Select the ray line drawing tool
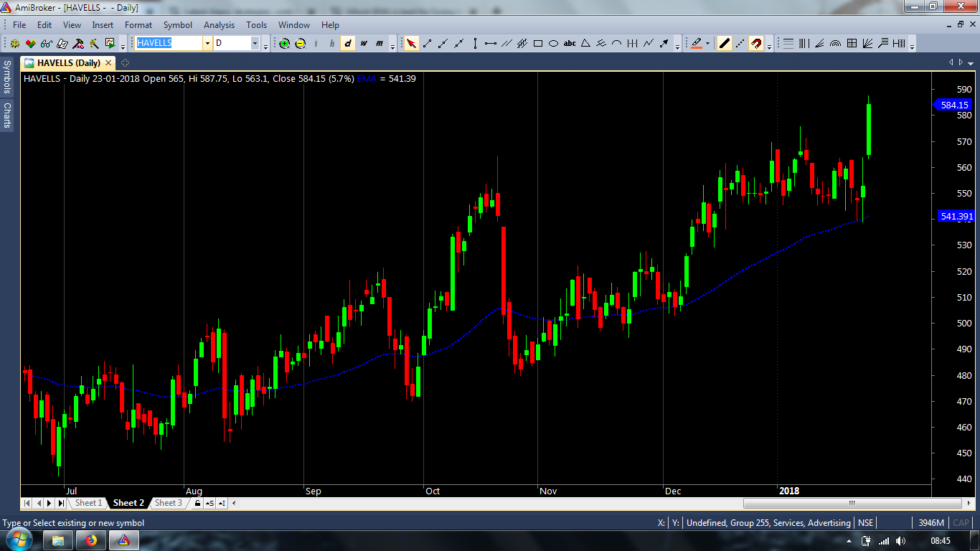This screenshot has height=551, width=980. 443,43
